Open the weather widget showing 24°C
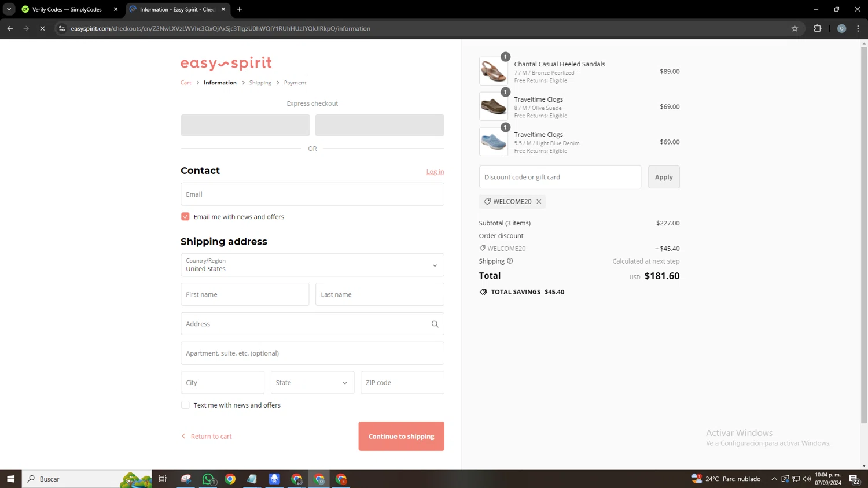Viewport: 868px width, 488px height. point(726,479)
